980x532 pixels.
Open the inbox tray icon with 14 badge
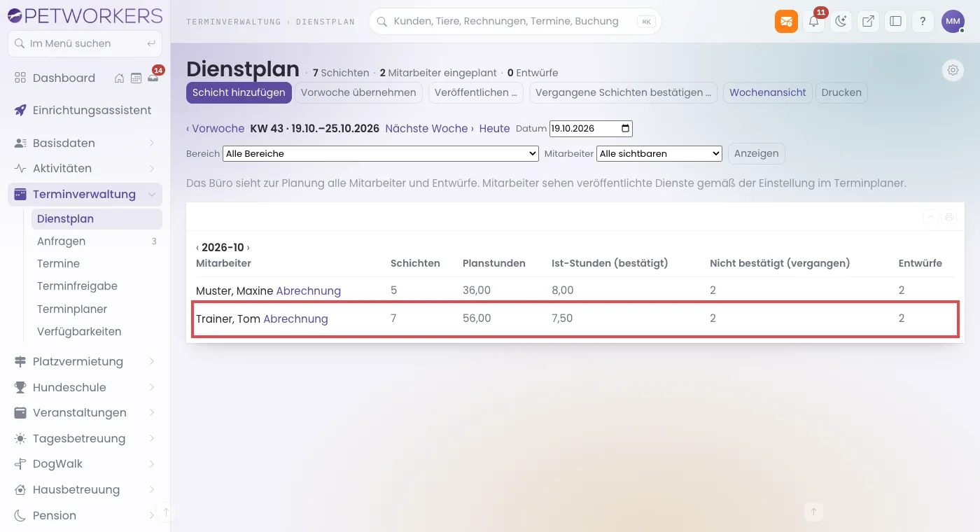point(153,78)
